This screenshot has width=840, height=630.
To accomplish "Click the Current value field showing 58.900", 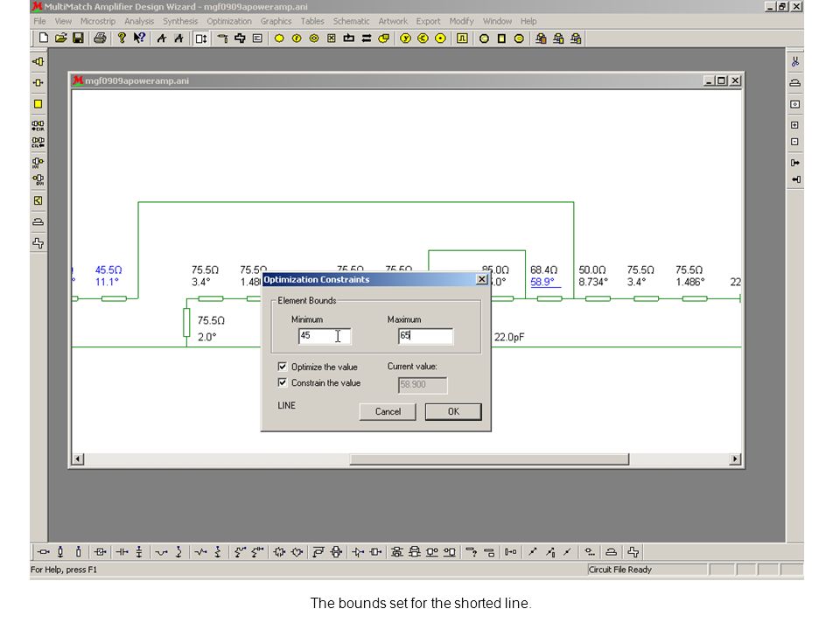I will coord(423,385).
